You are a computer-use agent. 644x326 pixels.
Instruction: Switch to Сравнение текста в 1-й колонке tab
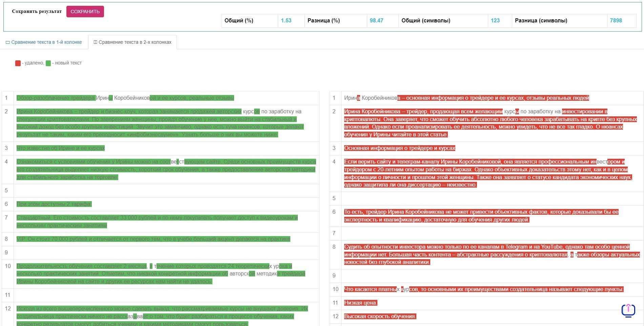click(44, 42)
